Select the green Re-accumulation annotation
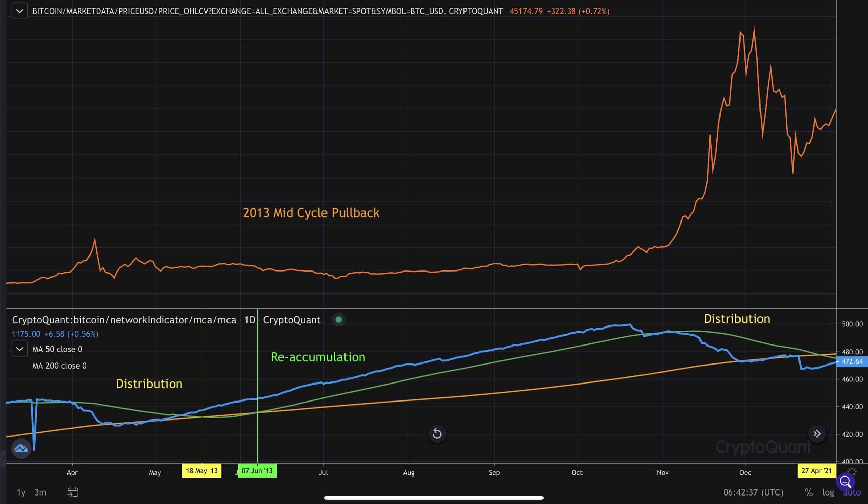Viewport: 868px width, 504px height. [318, 357]
